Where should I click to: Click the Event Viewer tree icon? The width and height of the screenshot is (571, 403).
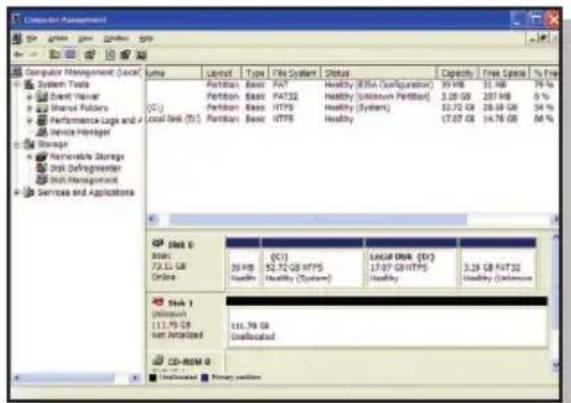[43, 96]
